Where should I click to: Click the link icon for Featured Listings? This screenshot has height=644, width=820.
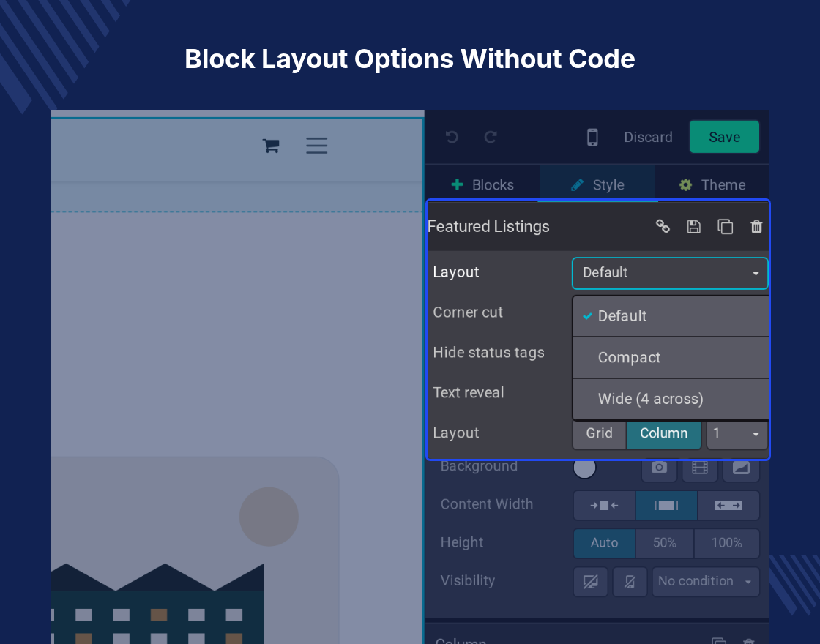pos(663,226)
